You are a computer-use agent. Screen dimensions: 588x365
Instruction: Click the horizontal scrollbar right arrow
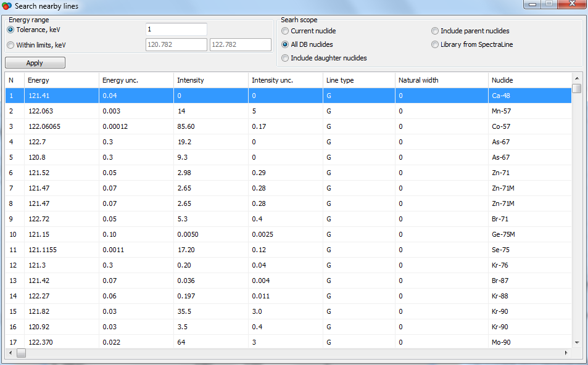pyautogui.click(x=566, y=353)
